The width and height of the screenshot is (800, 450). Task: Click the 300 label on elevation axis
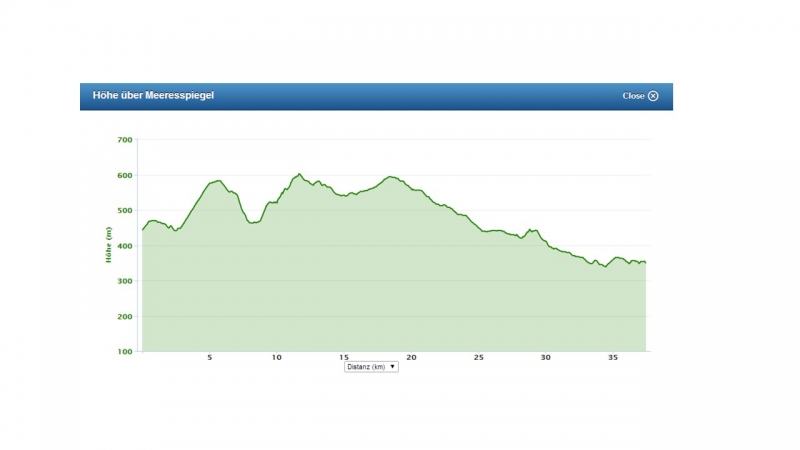[125, 281]
